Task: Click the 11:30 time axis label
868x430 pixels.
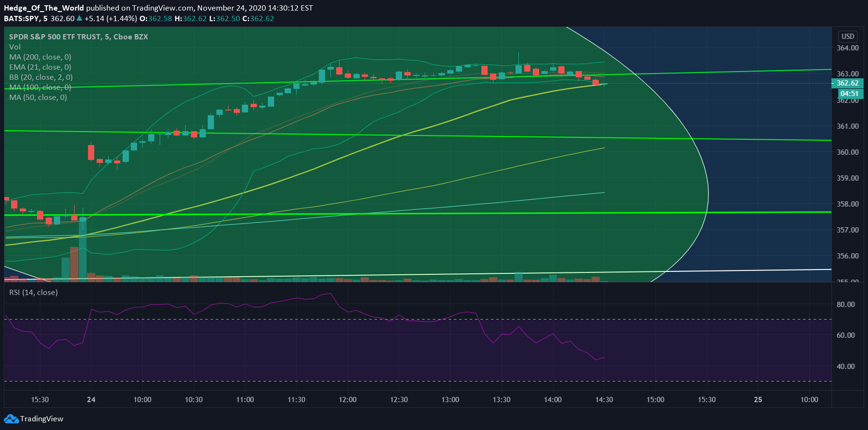Action: coord(296,400)
